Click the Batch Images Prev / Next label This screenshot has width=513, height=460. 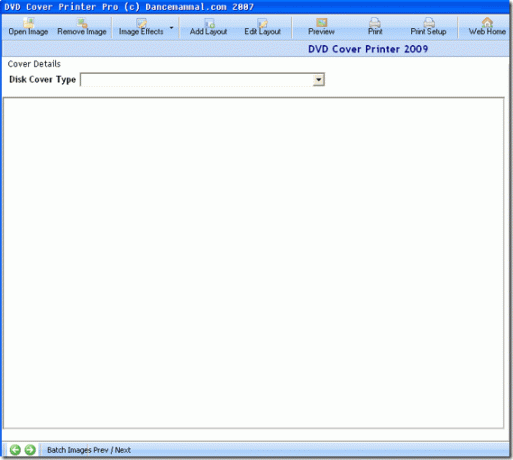89,450
